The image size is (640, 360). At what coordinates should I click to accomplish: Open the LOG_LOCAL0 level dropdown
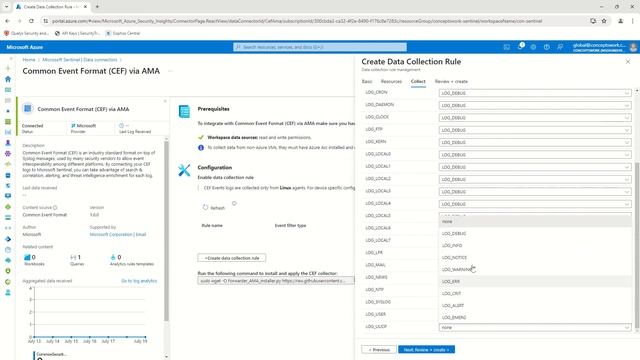(x=535, y=155)
